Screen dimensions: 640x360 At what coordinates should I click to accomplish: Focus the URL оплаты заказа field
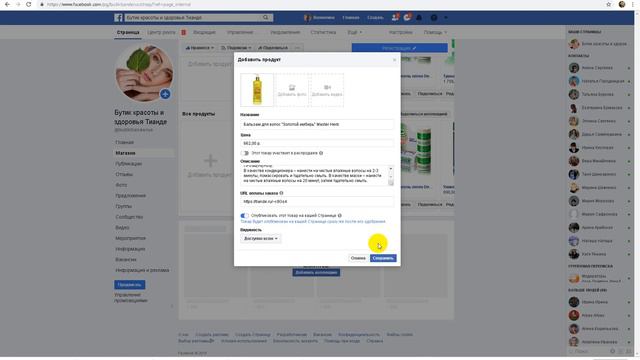point(317,202)
